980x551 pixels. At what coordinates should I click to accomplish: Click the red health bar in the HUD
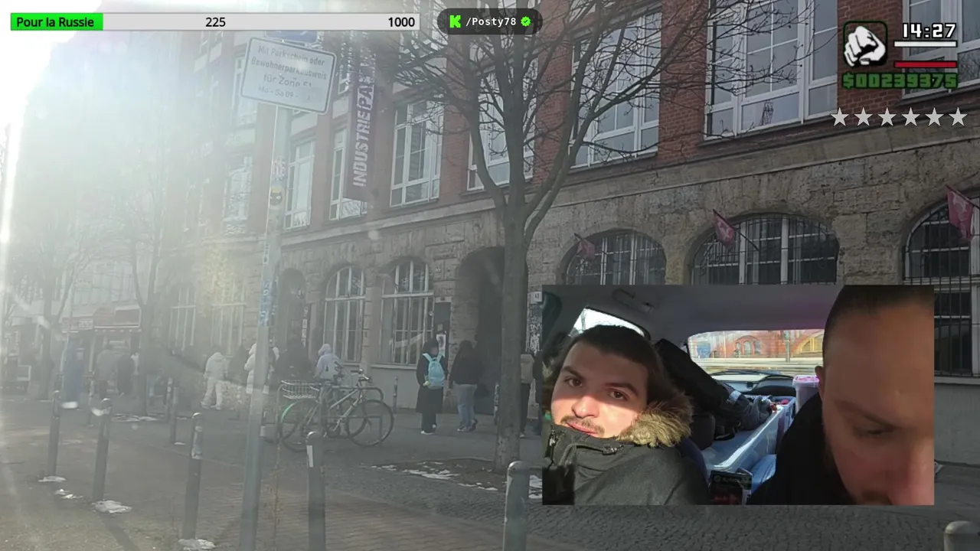[x=925, y=64]
